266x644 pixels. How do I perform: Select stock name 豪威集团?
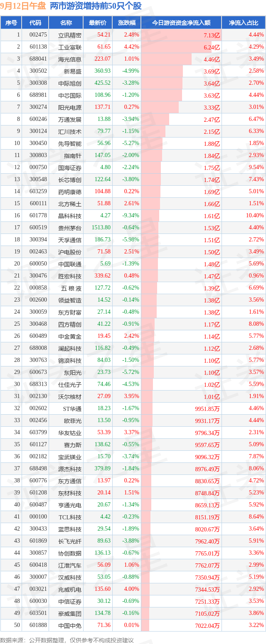[70, 614]
